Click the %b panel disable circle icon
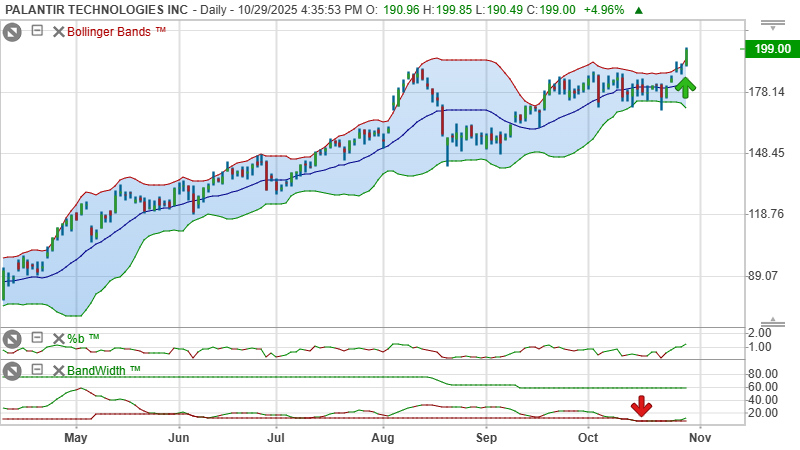This screenshot has height=450, width=800. pos(12,339)
